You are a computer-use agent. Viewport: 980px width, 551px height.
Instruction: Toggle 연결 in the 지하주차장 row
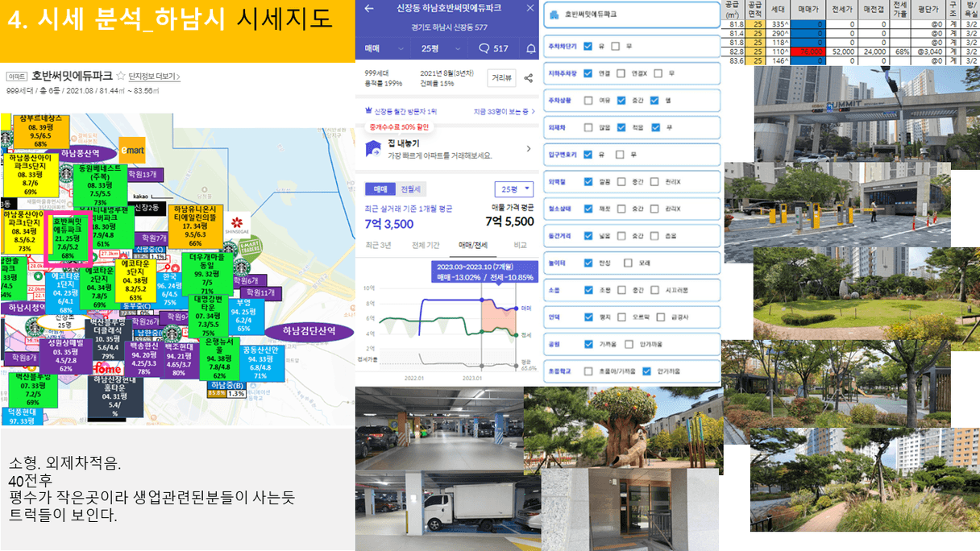click(588, 73)
